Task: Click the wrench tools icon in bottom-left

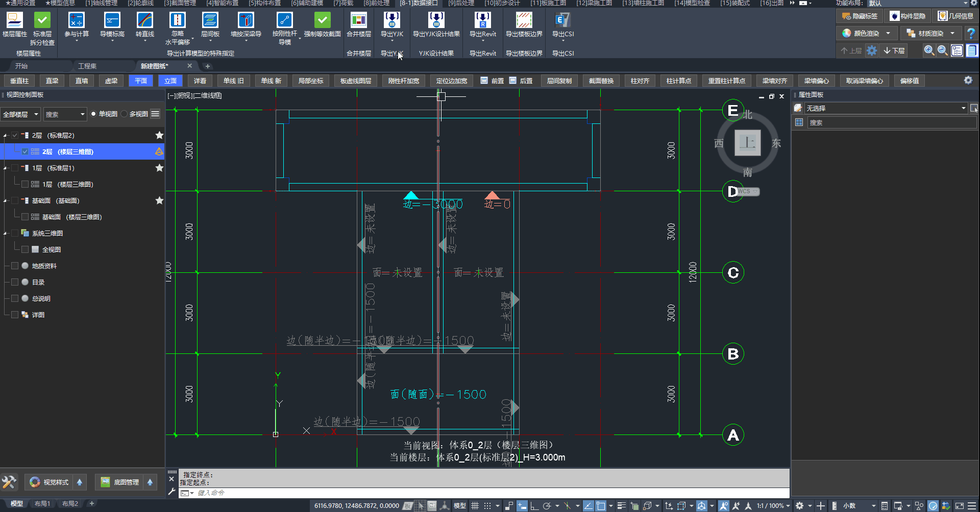Action: (x=9, y=482)
